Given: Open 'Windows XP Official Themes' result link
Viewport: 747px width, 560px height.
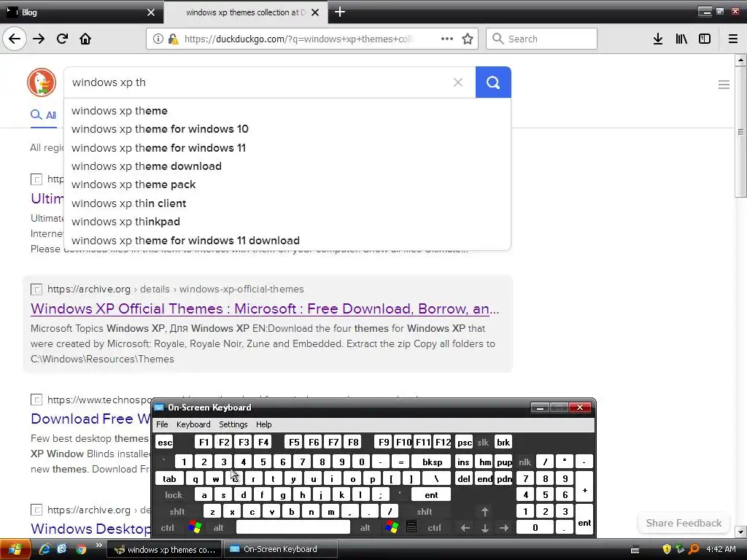Looking at the screenshot, I should [265, 308].
